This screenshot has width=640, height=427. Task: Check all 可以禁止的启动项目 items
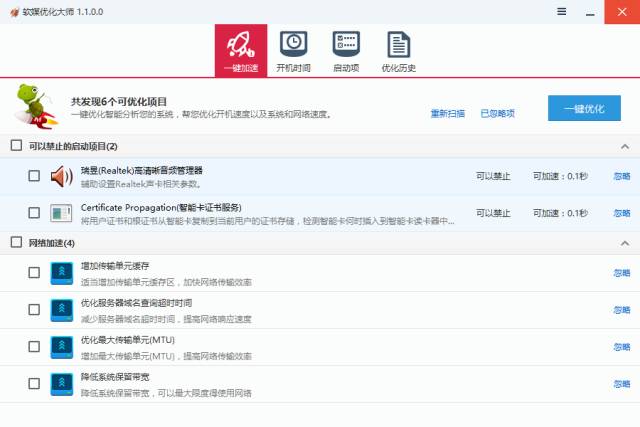pyautogui.click(x=16, y=145)
